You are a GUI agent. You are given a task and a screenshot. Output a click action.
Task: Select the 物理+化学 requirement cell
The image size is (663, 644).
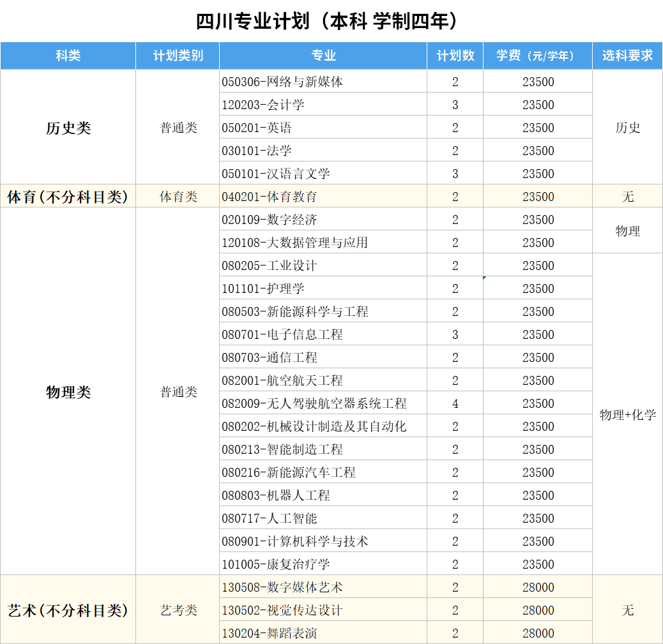pos(627,415)
